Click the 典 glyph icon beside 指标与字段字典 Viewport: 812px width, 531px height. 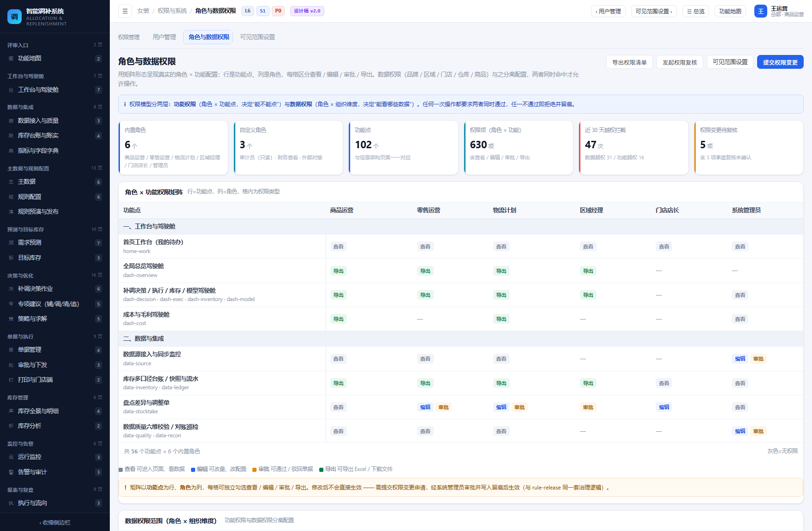point(11,151)
